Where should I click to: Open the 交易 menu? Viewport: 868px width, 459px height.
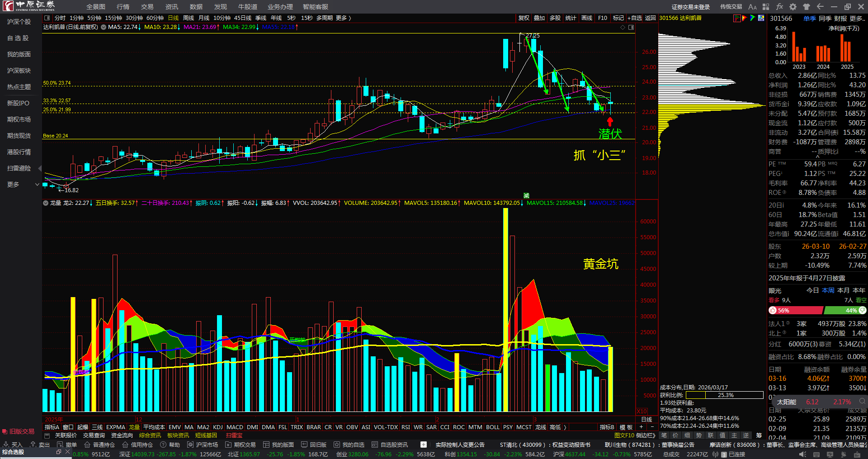pos(147,7)
